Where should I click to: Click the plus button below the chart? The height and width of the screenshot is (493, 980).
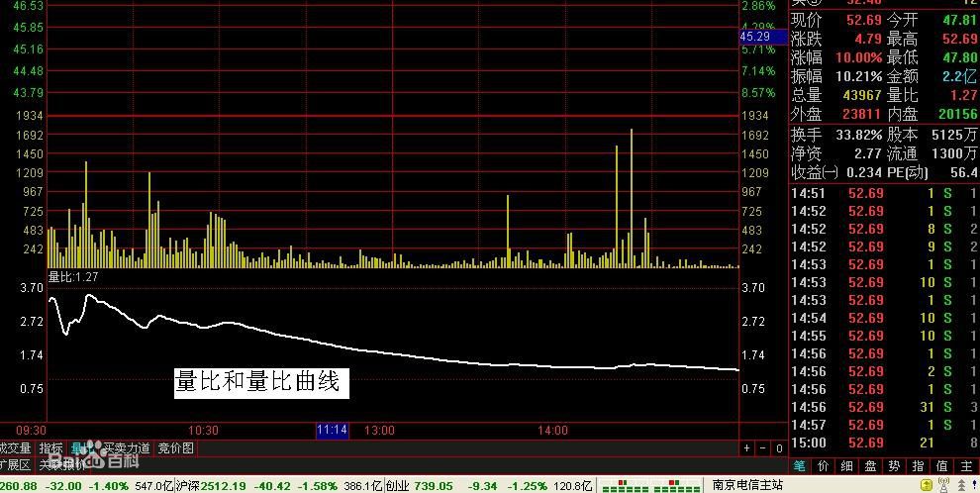746,448
